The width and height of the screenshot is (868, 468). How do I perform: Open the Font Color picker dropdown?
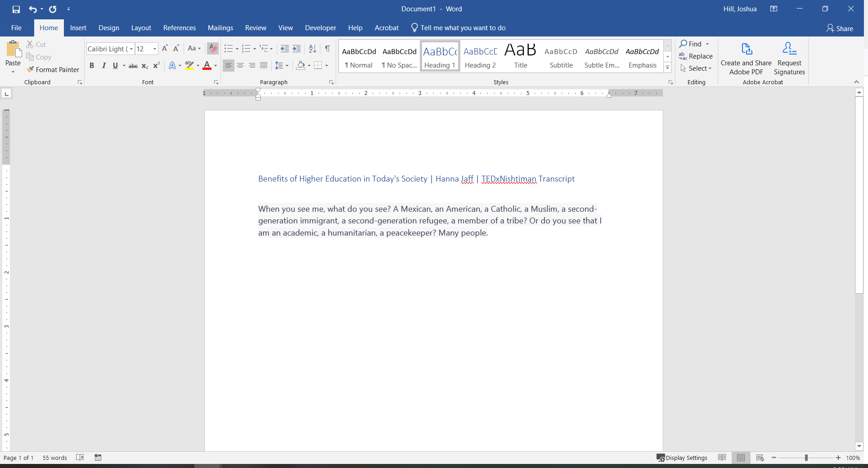(x=215, y=66)
